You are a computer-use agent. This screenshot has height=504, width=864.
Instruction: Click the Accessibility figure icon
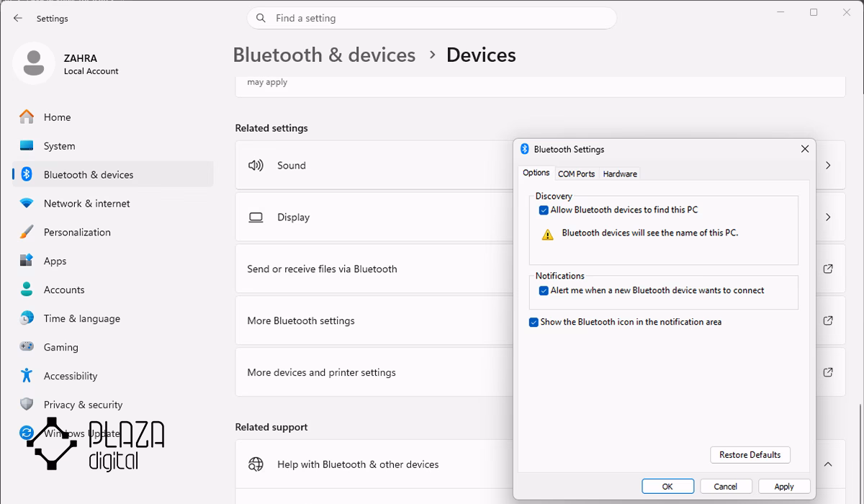(x=27, y=376)
